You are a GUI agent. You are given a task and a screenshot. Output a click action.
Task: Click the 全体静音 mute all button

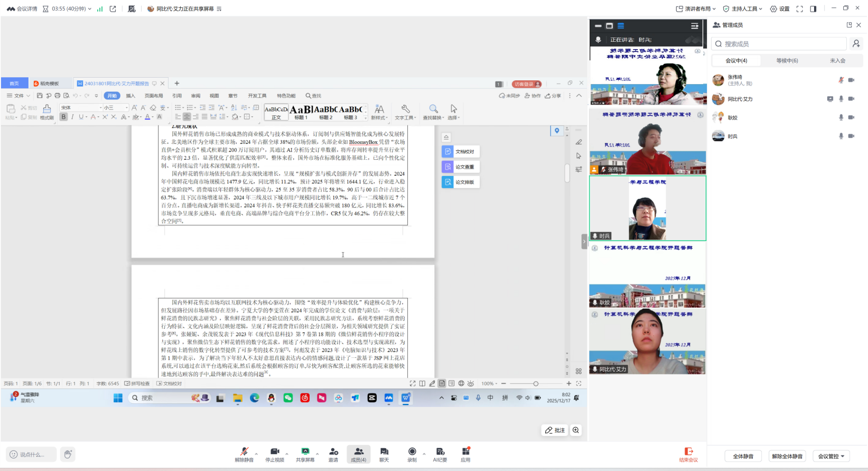click(x=743, y=456)
